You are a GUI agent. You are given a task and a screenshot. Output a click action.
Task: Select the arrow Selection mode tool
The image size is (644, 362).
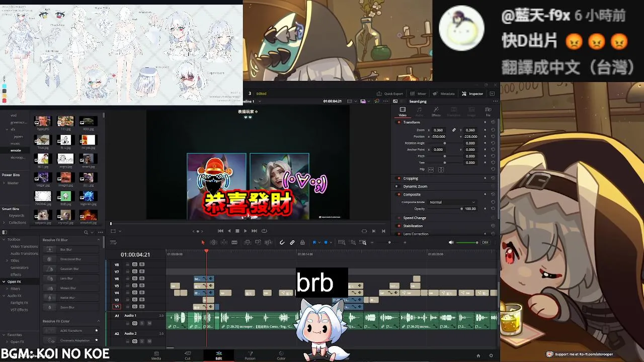pyautogui.click(x=203, y=242)
